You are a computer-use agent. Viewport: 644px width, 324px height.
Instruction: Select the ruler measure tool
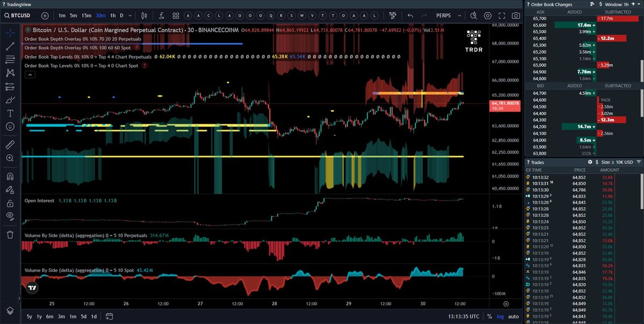[x=10, y=144]
